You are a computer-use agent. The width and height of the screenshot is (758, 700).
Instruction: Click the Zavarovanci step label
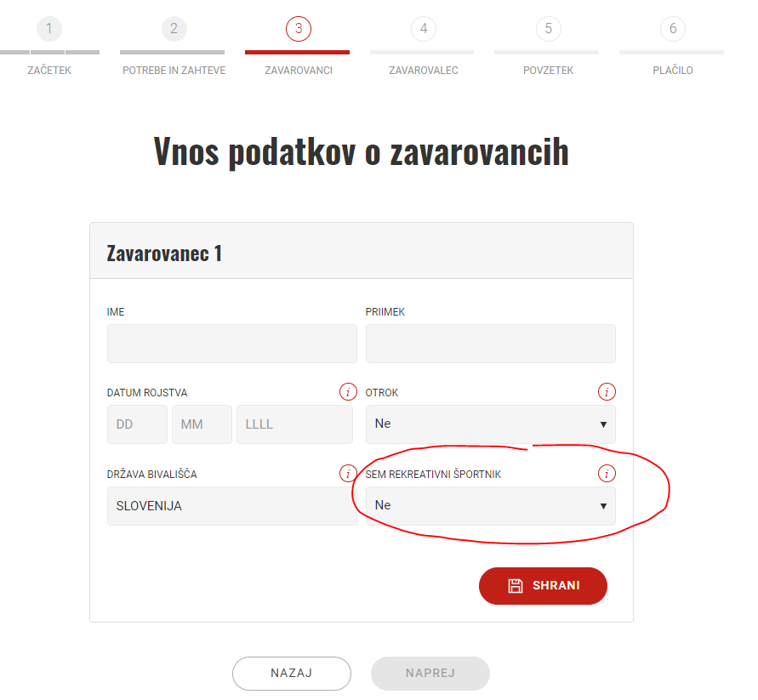[x=299, y=70]
